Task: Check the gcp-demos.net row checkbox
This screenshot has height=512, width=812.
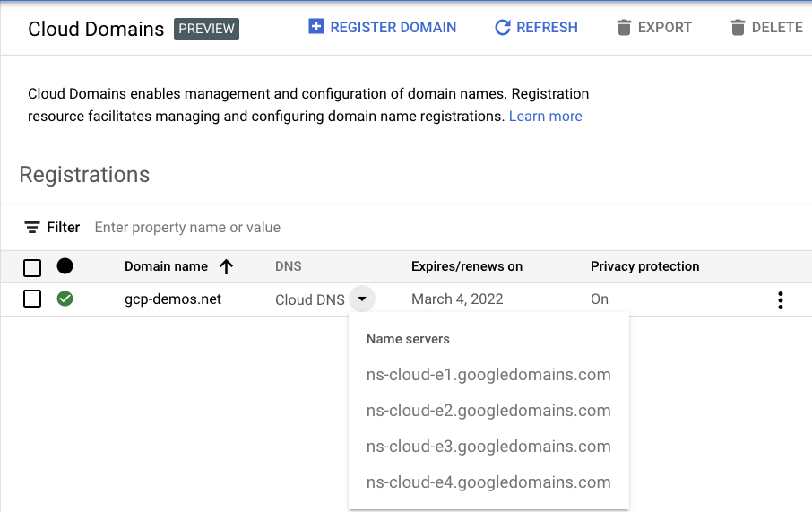Action: [x=32, y=299]
